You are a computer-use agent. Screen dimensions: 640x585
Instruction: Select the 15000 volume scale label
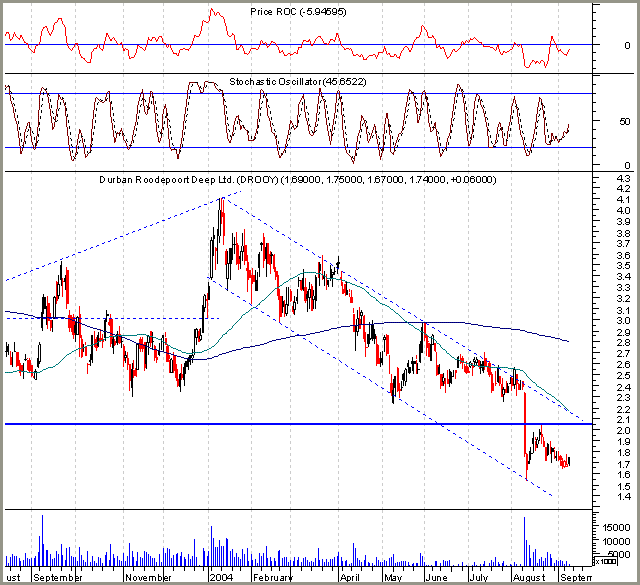click(616, 527)
